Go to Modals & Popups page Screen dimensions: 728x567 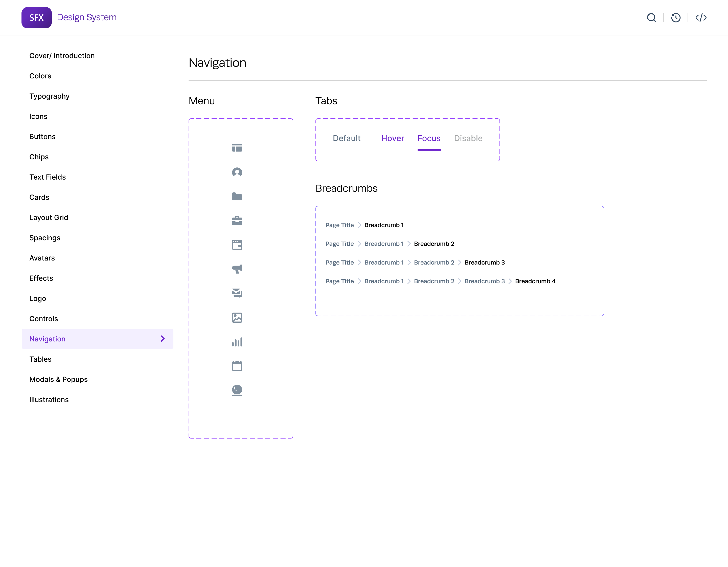pyautogui.click(x=58, y=379)
